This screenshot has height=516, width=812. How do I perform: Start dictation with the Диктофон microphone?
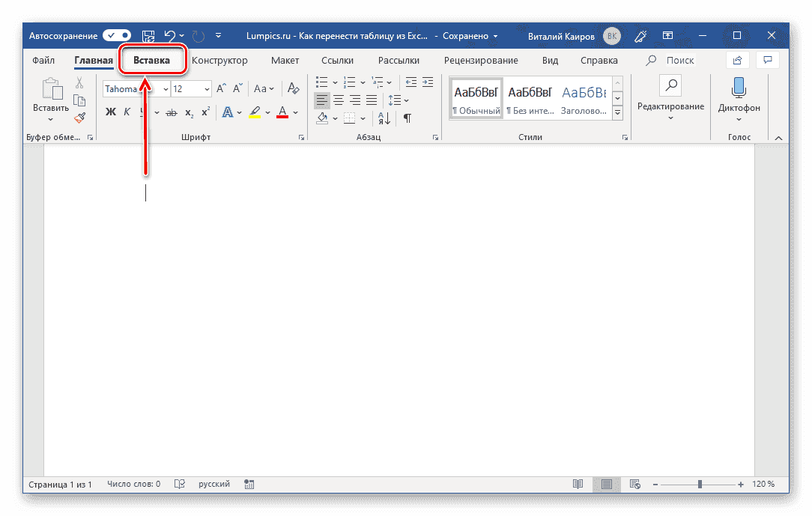coord(739,94)
